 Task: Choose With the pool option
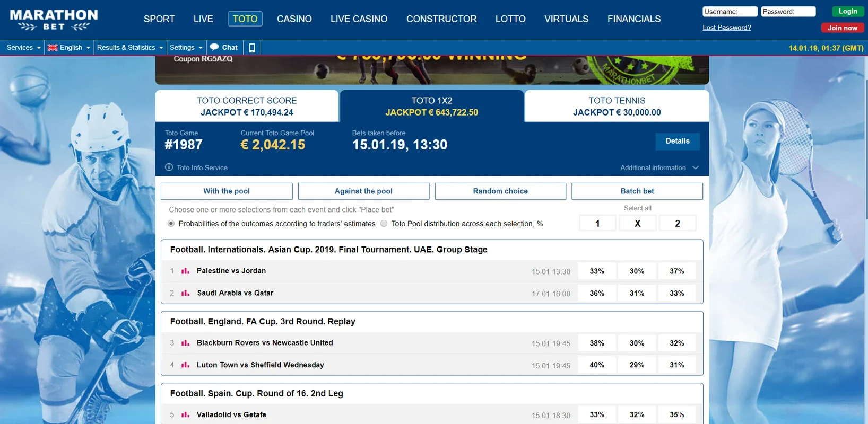227,191
